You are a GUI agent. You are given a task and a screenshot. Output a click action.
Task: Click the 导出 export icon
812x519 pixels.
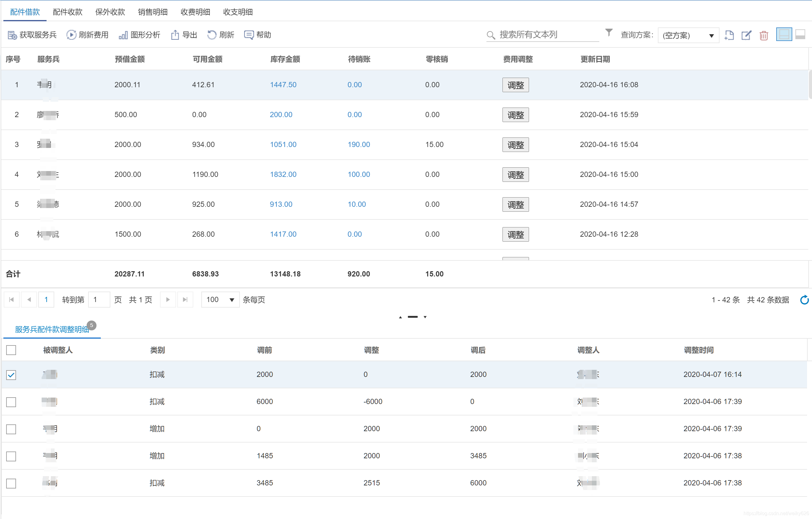[175, 35]
